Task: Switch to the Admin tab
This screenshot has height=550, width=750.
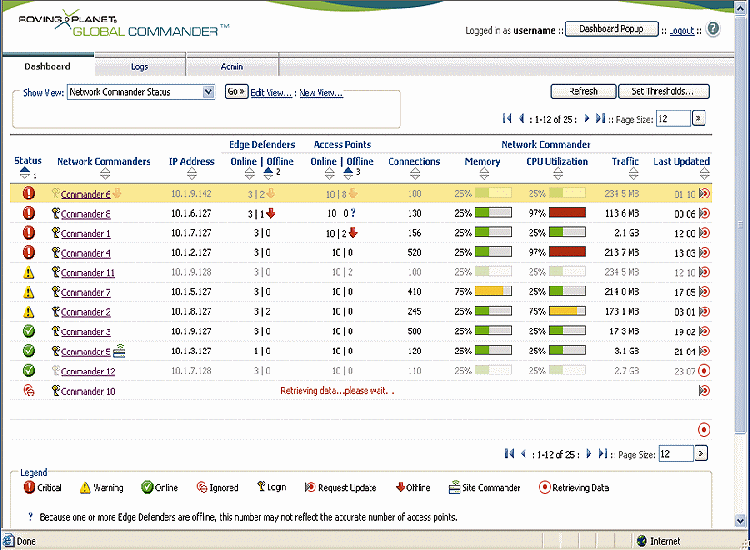Action: pos(232,66)
